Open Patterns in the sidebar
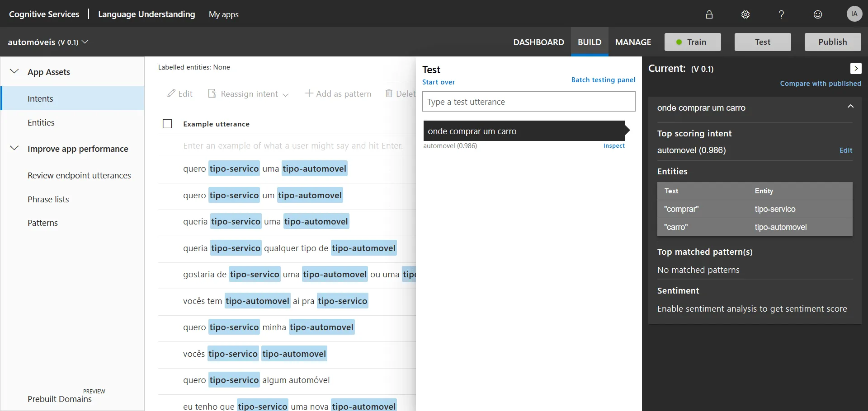868x411 pixels. coord(42,223)
